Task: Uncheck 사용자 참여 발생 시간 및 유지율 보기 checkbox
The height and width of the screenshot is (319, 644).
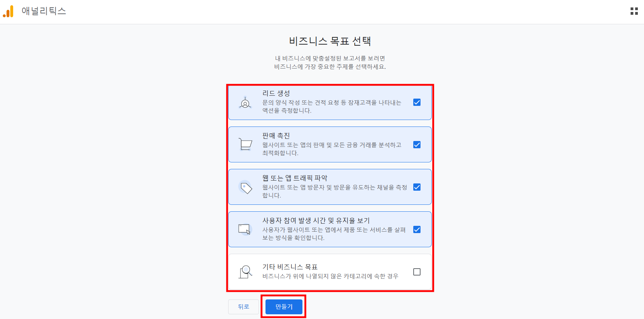Action: click(x=417, y=229)
